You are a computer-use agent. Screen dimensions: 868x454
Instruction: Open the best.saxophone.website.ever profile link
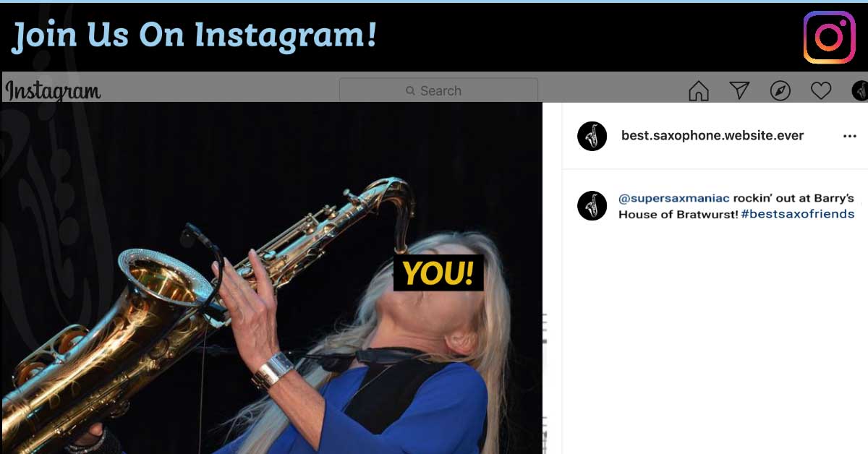[712, 135]
